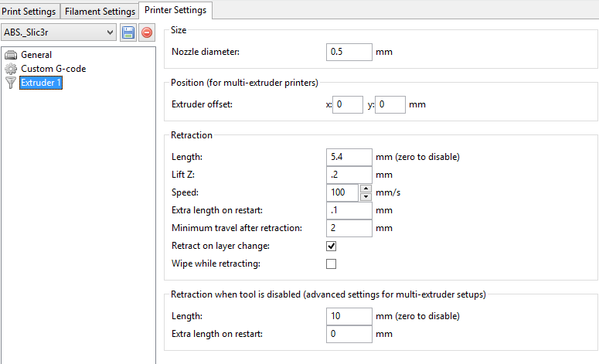
Task: Open the Printer Settings tab
Action: tap(175, 10)
